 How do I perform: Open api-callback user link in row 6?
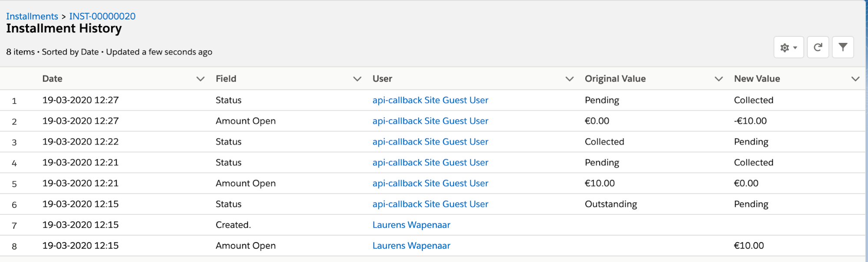(430, 204)
